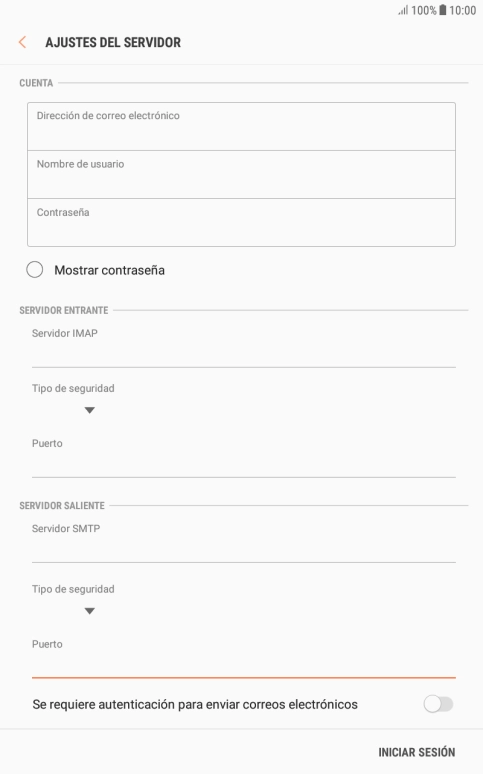Tap the battery icon in the status bar

point(443,10)
